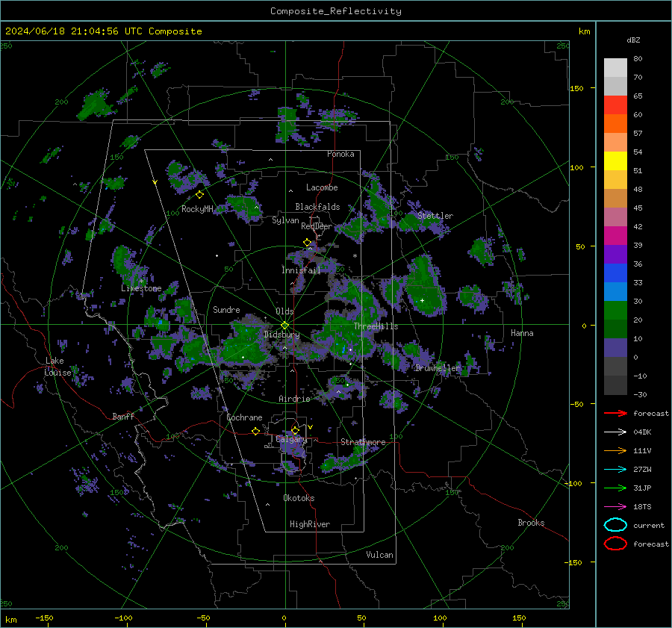Viewport: 672px width, 628px height.
Task: Click the yellow diamond marker above Calgary
Action: tap(295, 430)
